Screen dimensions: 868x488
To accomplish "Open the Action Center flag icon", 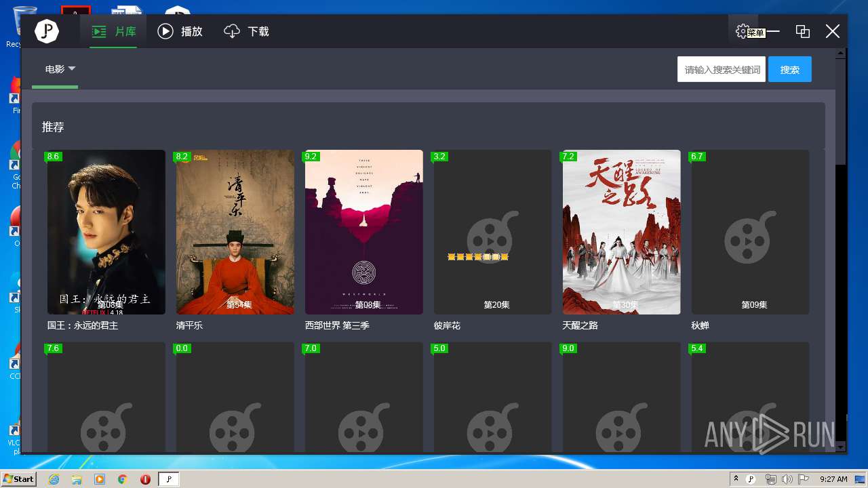I will click(x=804, y=479).
